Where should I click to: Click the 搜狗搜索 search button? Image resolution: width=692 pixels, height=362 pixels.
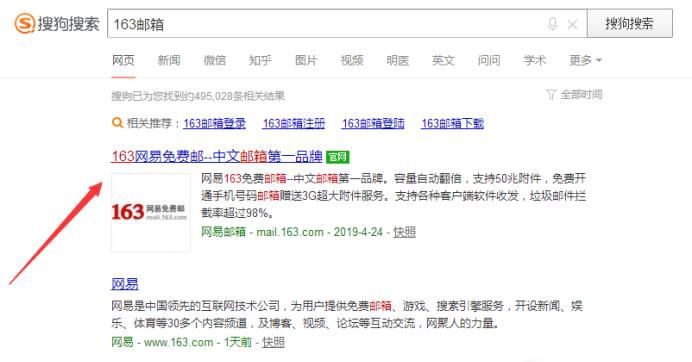click(630, 23)
